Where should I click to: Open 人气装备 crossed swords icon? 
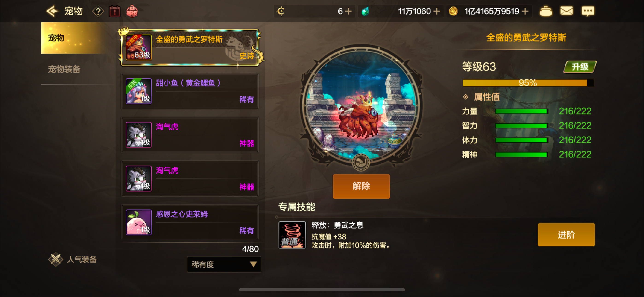56,259
